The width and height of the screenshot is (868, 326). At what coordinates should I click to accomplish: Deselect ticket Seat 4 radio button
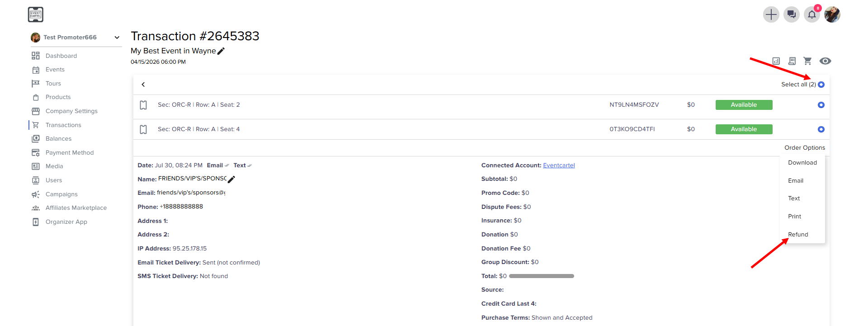coord(821,129)
